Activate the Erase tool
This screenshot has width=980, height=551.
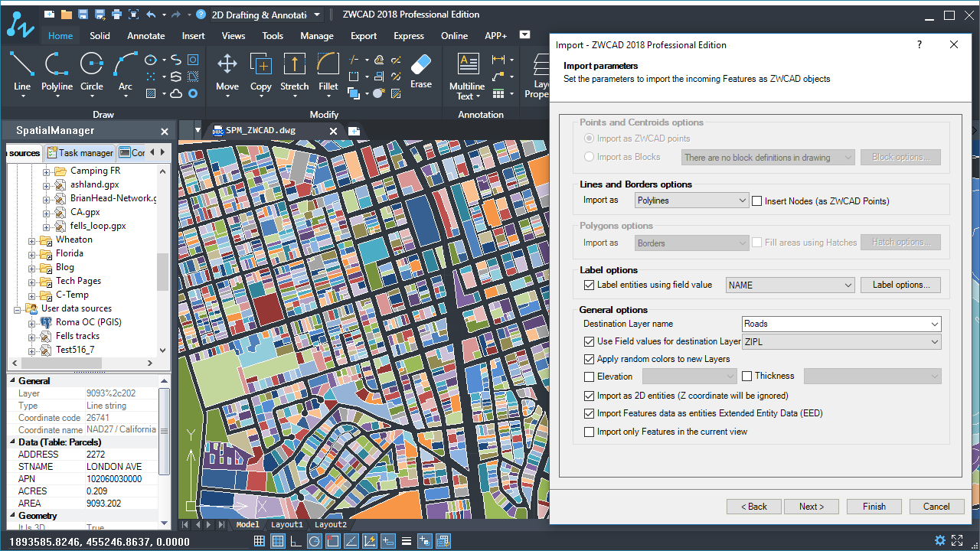[x=421, y=70]
